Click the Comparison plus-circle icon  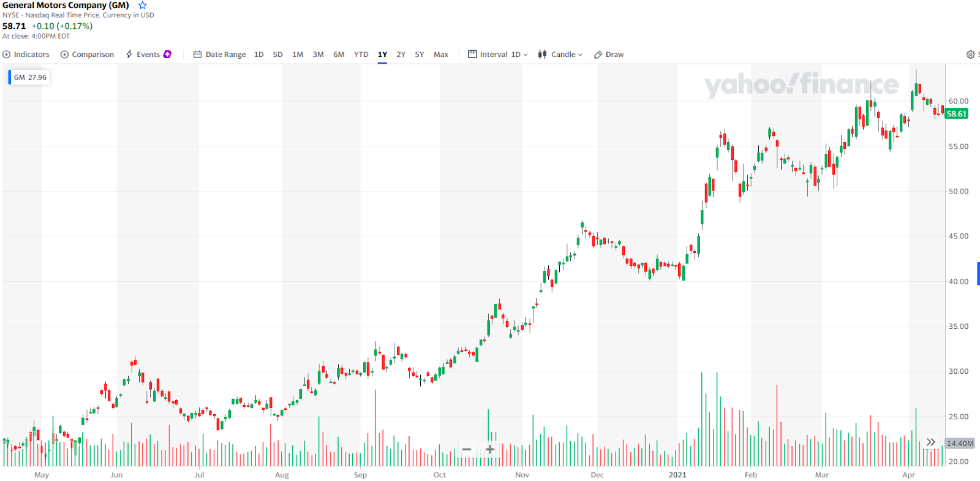[x=64, y=55]
